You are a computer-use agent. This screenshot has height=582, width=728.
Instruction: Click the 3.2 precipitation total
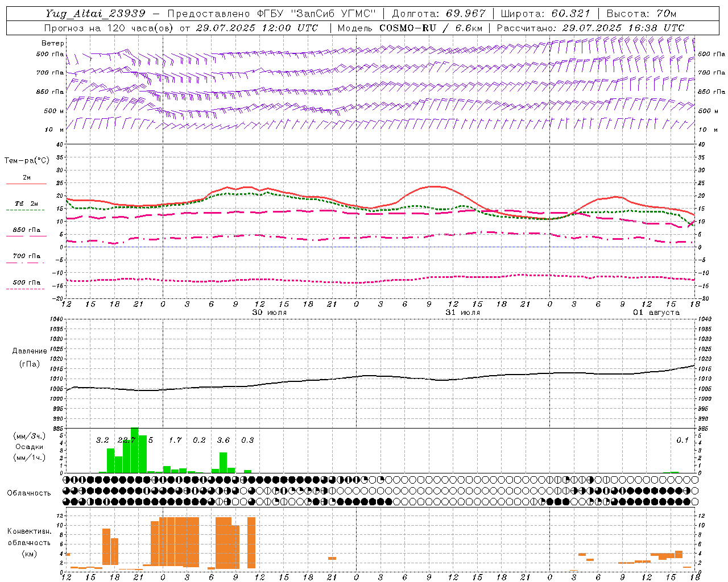click(102, 440)
